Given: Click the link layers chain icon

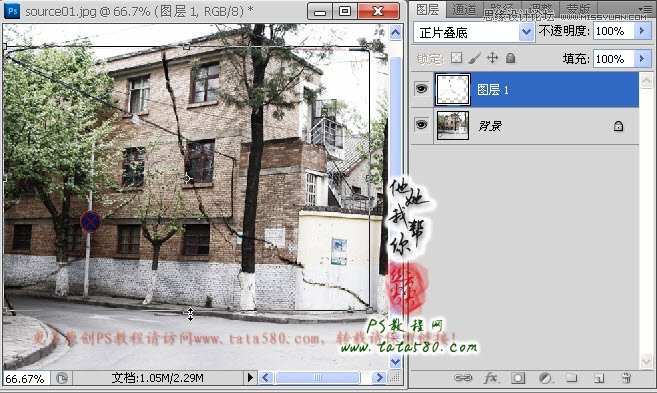Looking at the screenshot, I should (x=463, y=378).
